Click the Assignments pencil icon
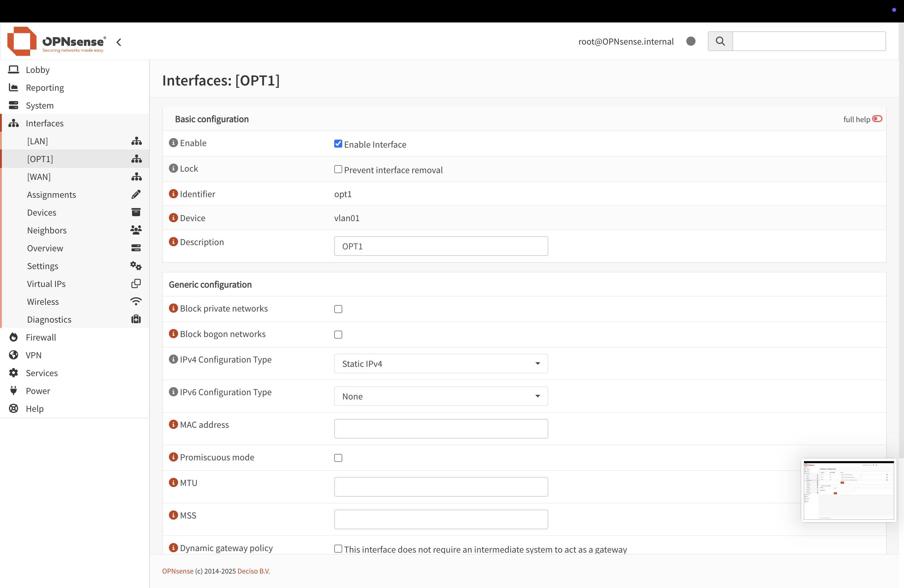 tap(136, 194)
